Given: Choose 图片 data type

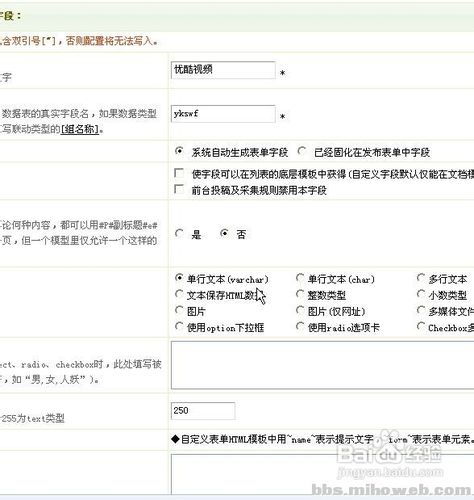Looking at the screenshot, I should click(x=179, y=310).
